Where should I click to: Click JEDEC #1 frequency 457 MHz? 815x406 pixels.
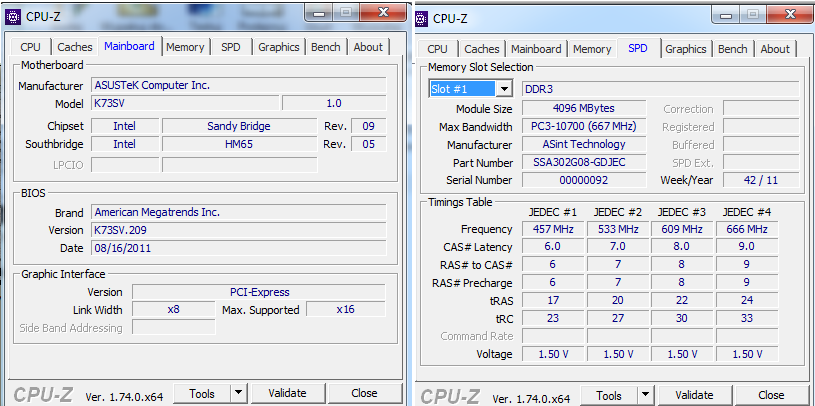tap(553, 229)
